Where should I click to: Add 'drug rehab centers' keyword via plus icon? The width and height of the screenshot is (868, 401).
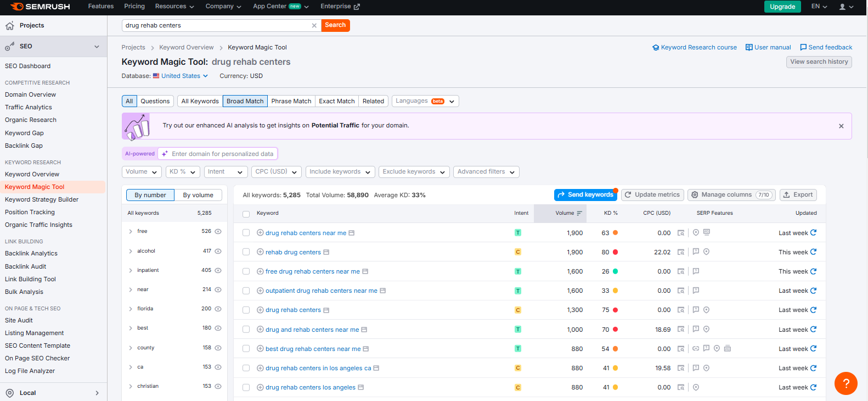[260, 310]
